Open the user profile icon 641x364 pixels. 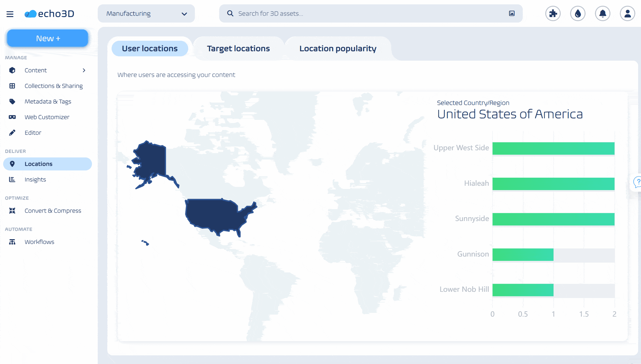tap(627, 14)
